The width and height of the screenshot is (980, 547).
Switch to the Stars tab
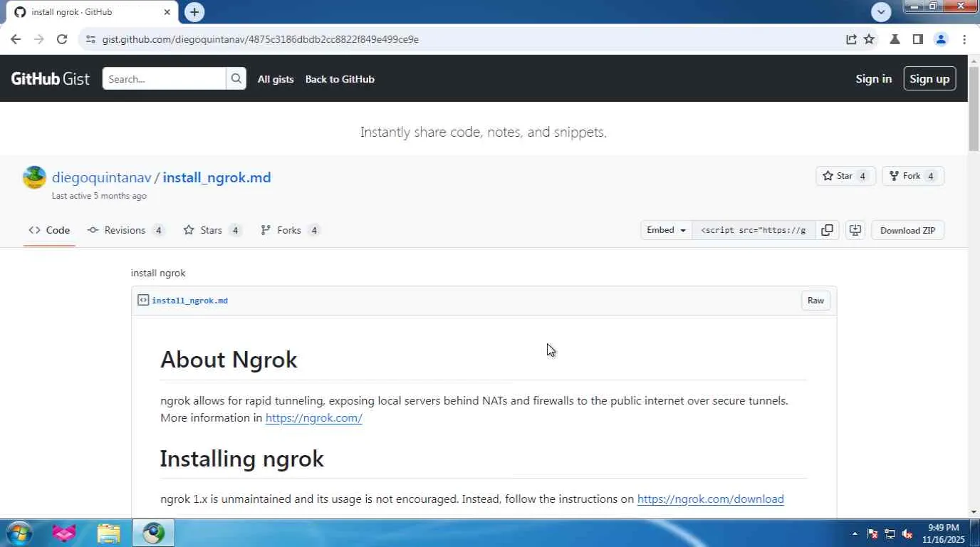(x=212, y=230)
